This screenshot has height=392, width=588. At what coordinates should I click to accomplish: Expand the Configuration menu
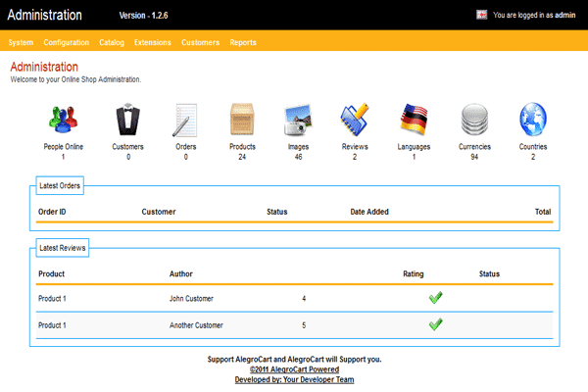tap(67, 43)
